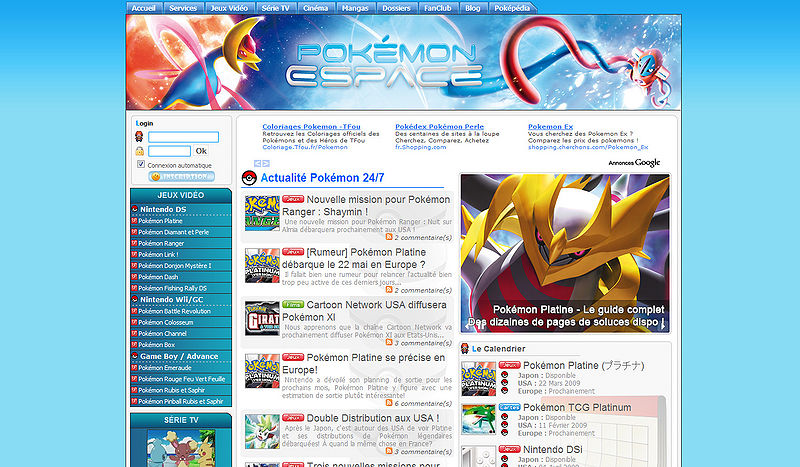The image size is (800, 467).
Task: Click the Pokéball icon beside Actualité Pokémon 24/7
Action: [249, 178]
